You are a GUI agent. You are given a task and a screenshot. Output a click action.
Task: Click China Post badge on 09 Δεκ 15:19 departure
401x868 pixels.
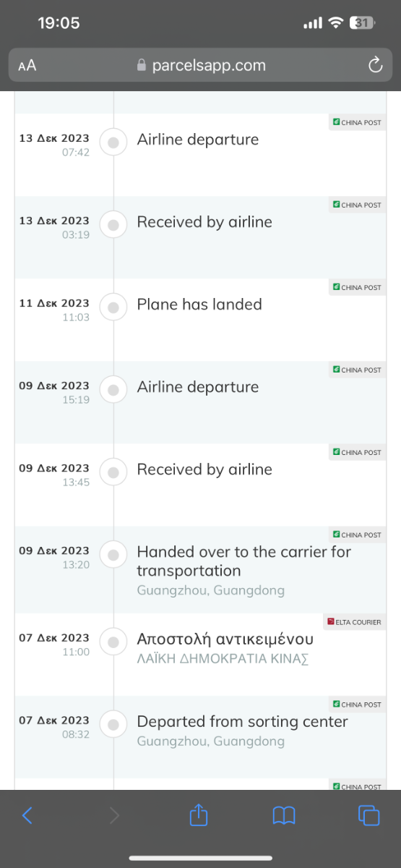coord(357,370)
